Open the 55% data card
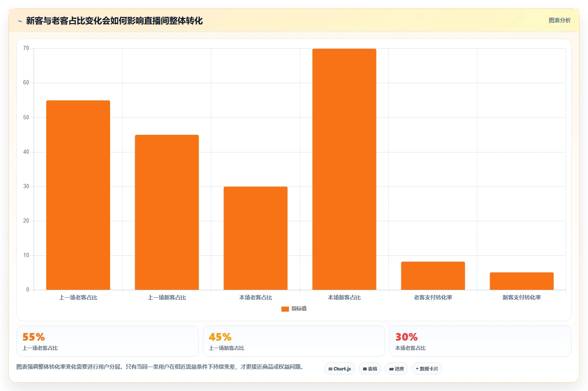This screenshot has height=391, width=588. (108, 341)
